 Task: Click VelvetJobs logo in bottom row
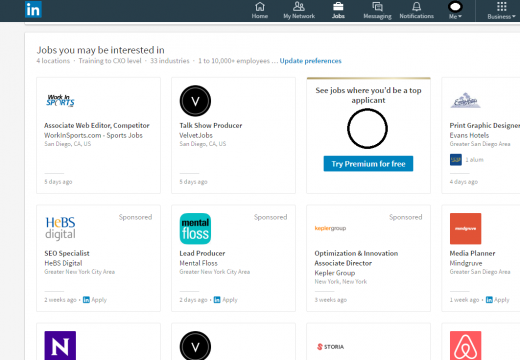click(195, 346)
